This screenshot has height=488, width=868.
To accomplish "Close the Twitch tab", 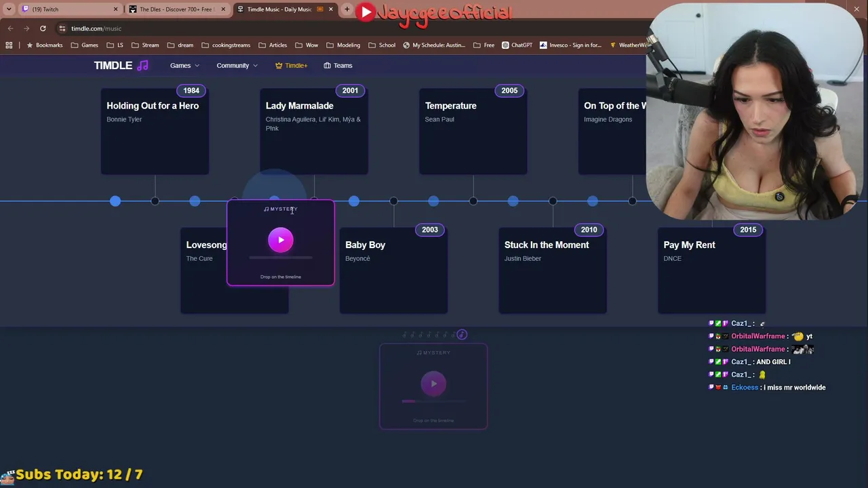I will [x=115, y=9].
